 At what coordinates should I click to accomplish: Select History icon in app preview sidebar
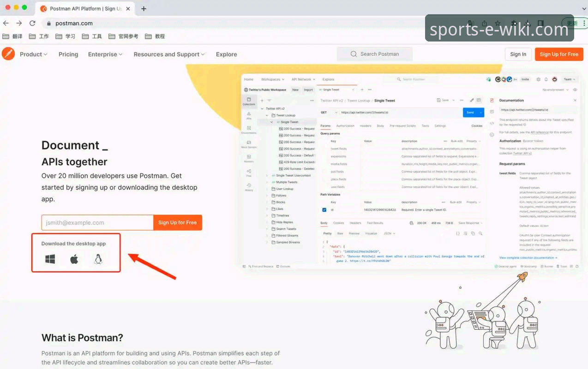[x=249, y=187]
